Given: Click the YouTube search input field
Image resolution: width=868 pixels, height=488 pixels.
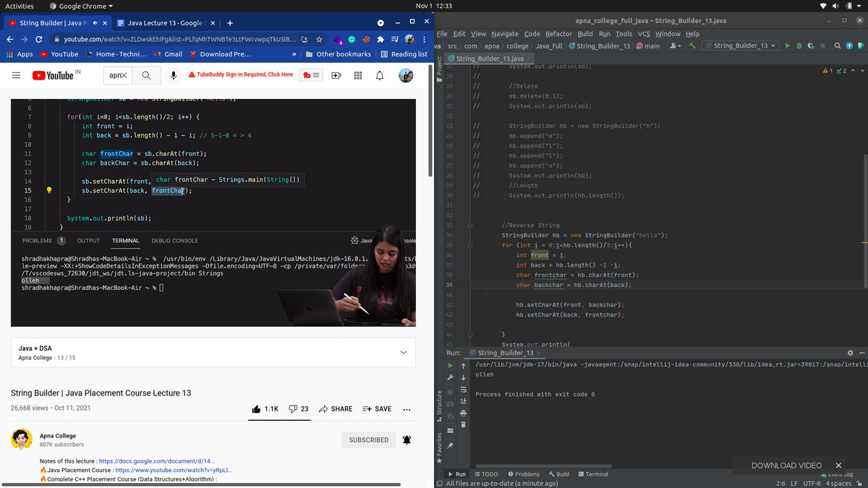Looking at the screenshot, I should [118, 75].
